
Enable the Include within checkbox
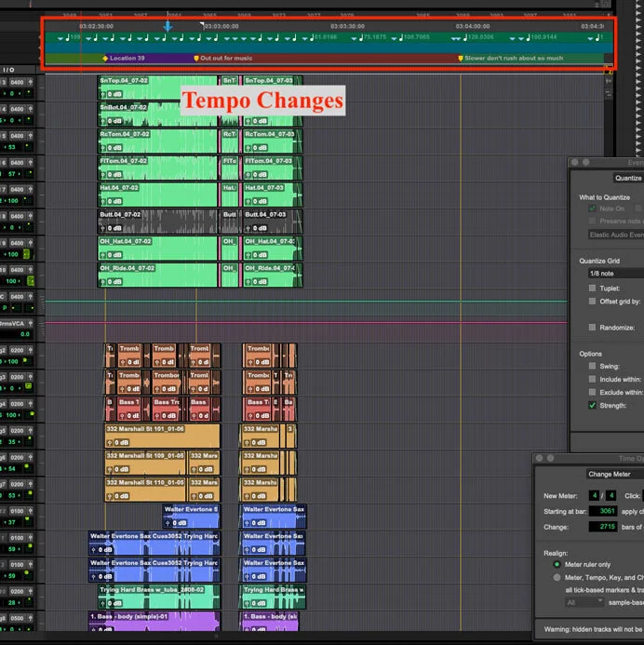(x=592, y=379)
